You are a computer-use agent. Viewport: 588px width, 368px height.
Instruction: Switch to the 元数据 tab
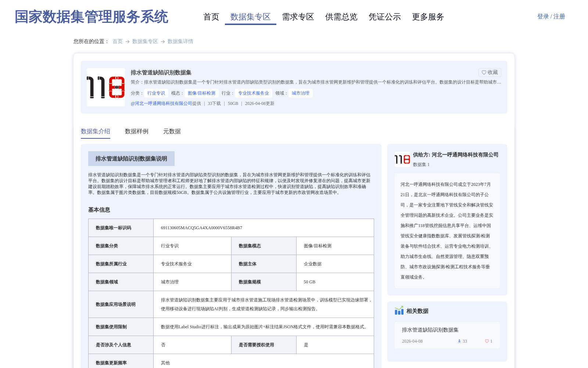tap(172, 131)
